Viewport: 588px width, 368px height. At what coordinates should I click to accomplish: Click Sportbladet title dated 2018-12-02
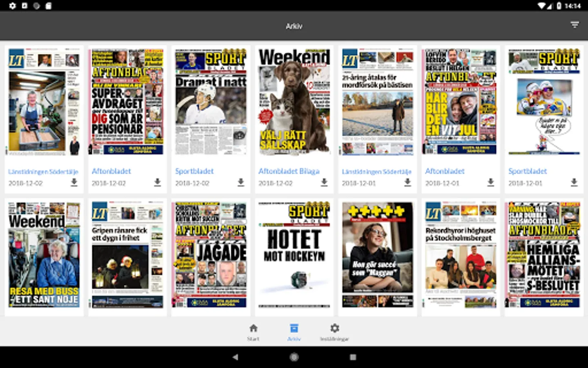pos(194,171)
